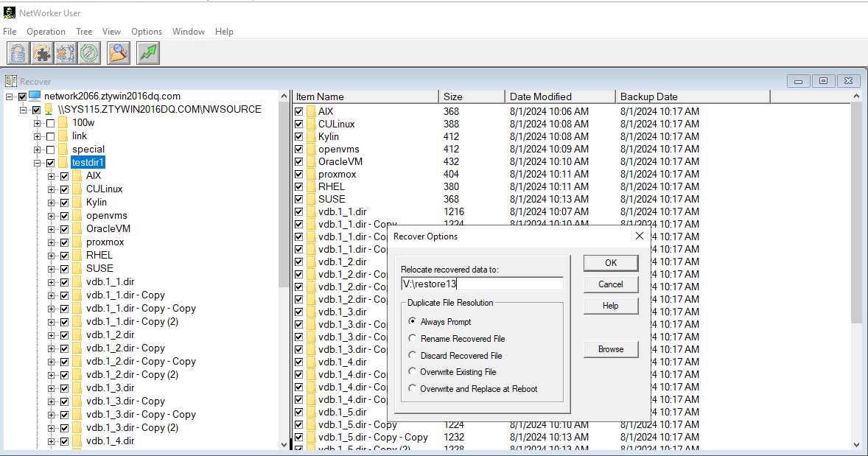This screenshot has height=456, width=868.
Task: Click the special folder icon in tree
Action: (x=63, y=150)
